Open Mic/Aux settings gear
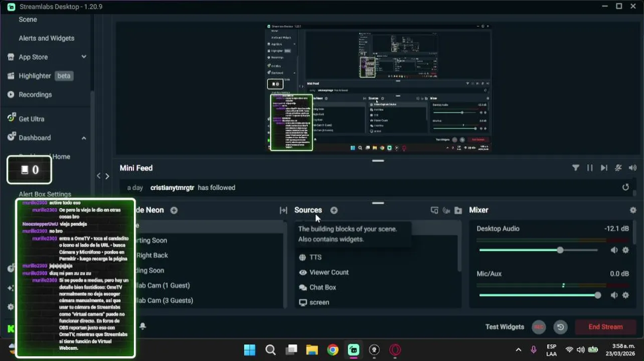 tap(625, 295)
